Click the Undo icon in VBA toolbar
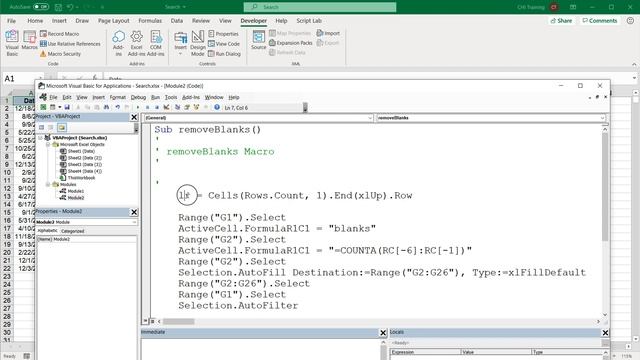This screenshot has width=640, height=360. pos(118,107)
